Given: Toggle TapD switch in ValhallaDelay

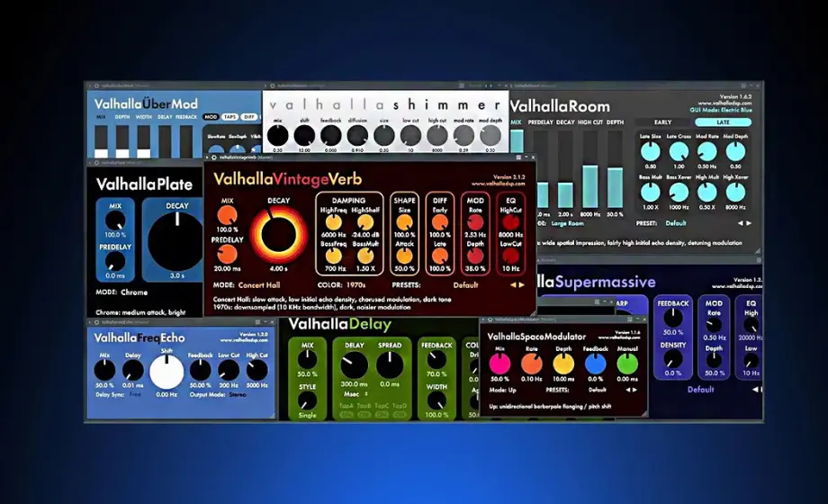Looking at the screenshot, I should pos(400,414).
